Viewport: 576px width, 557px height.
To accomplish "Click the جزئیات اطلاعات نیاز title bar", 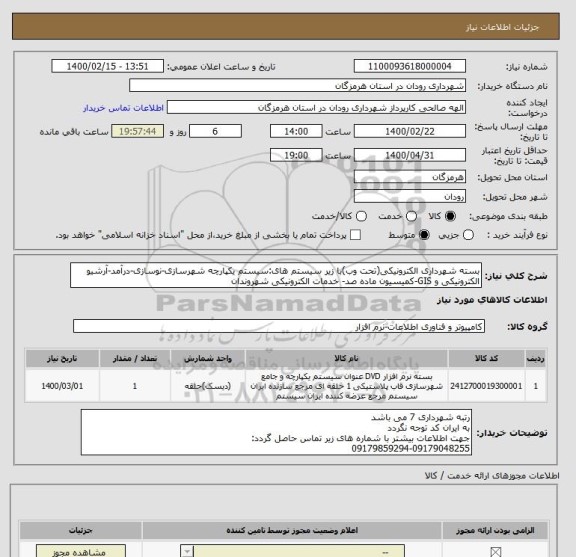I will tap(286, 26).
